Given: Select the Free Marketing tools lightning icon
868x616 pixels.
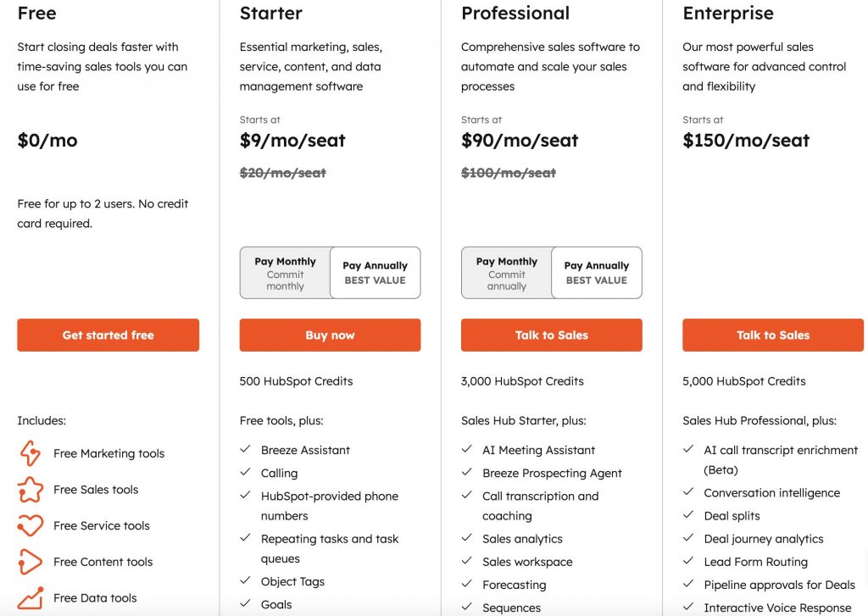Looking at the screenshot, I should click(x=30, y=453).
